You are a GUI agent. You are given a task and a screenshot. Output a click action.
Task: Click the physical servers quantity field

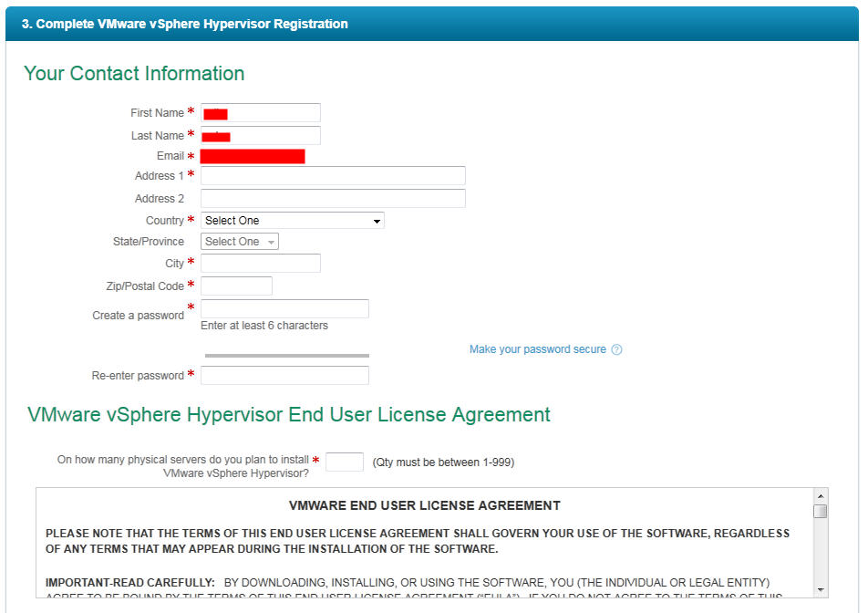coord(345,462)
